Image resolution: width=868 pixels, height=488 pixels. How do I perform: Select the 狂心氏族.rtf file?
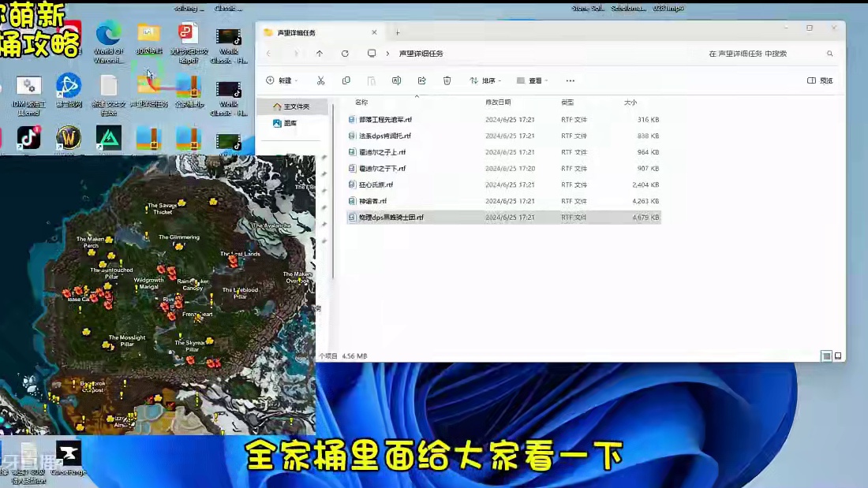click(x=376, y=184)
